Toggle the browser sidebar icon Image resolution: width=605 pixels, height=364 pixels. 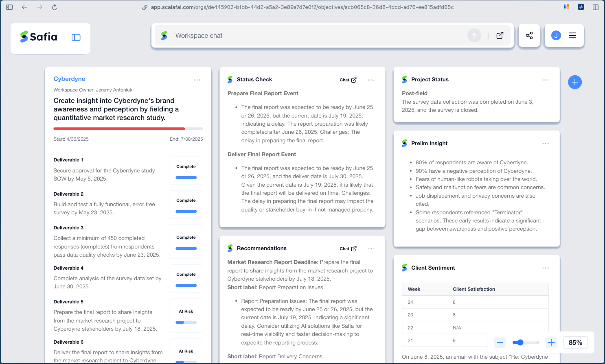(x=9, y=7)
